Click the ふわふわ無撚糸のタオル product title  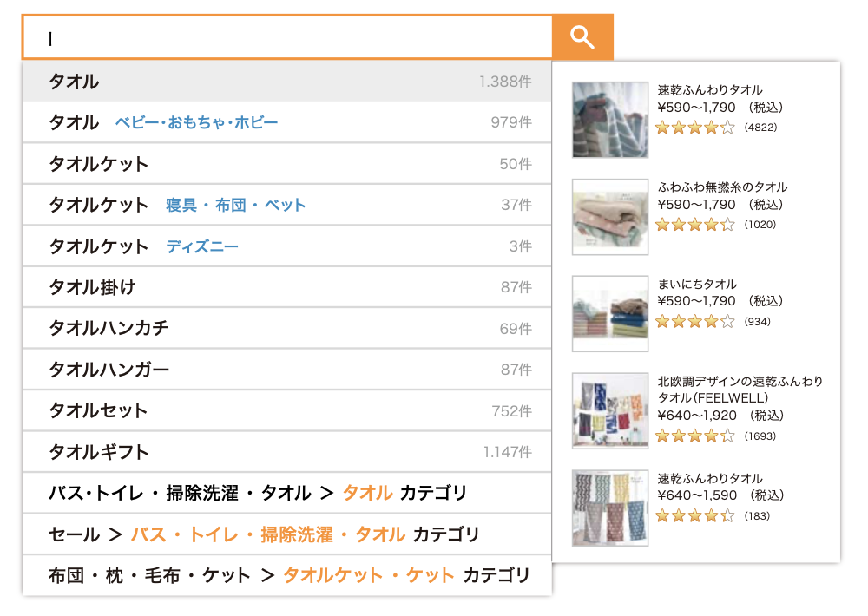(x=722, y=187)
